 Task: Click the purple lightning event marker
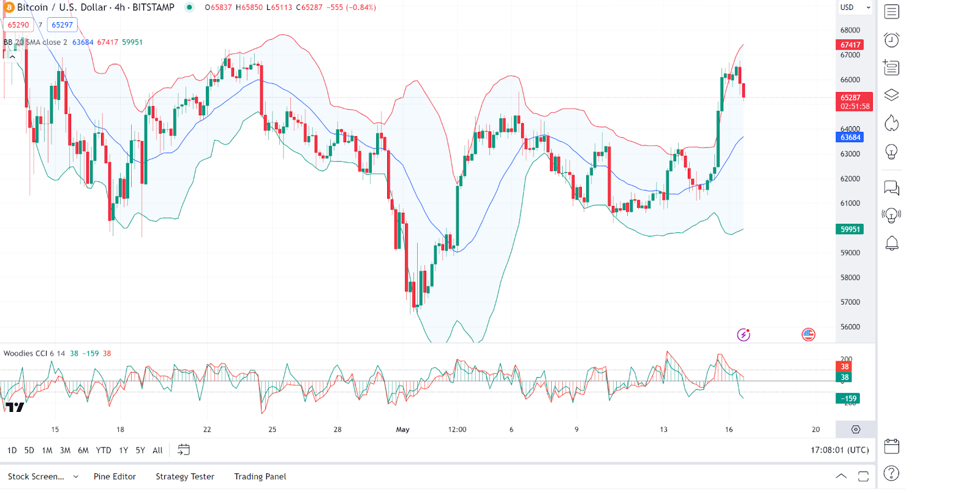click(x=744, y=335)
